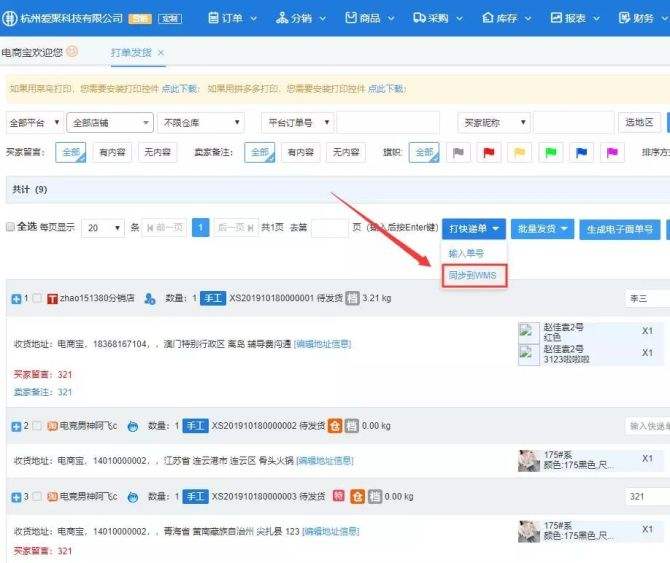Filter by green flag
Viewport: 670px width, 563px height.
click(551, 152)
